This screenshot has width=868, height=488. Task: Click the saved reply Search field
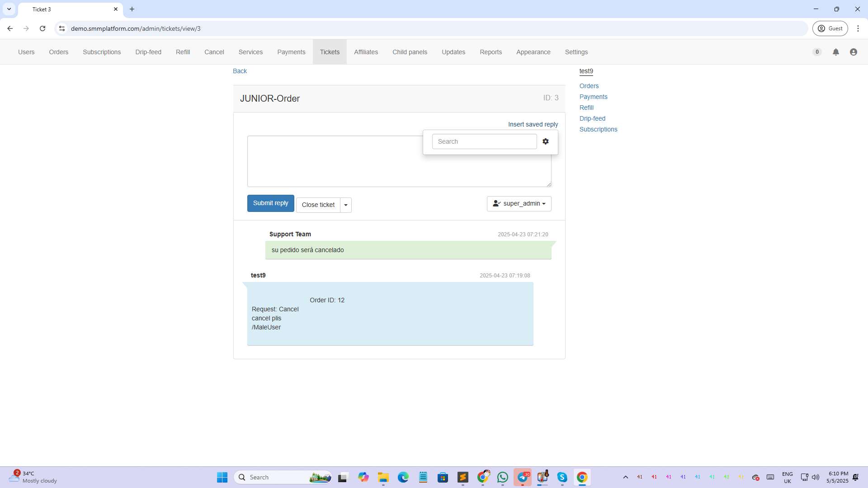tap(484, 141)
